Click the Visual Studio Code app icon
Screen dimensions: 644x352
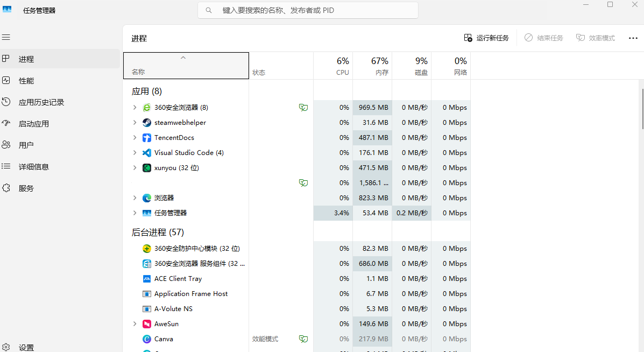(147, 153)
